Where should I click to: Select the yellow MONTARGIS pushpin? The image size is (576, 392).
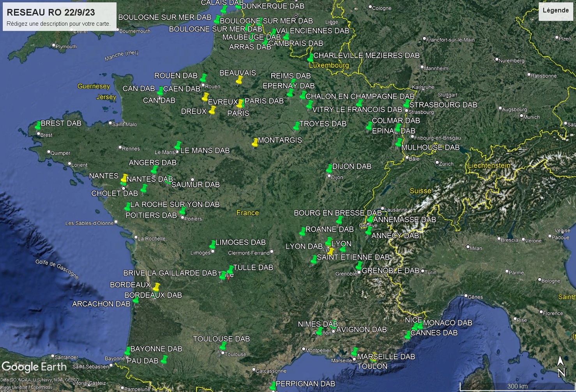pos(255,142)
